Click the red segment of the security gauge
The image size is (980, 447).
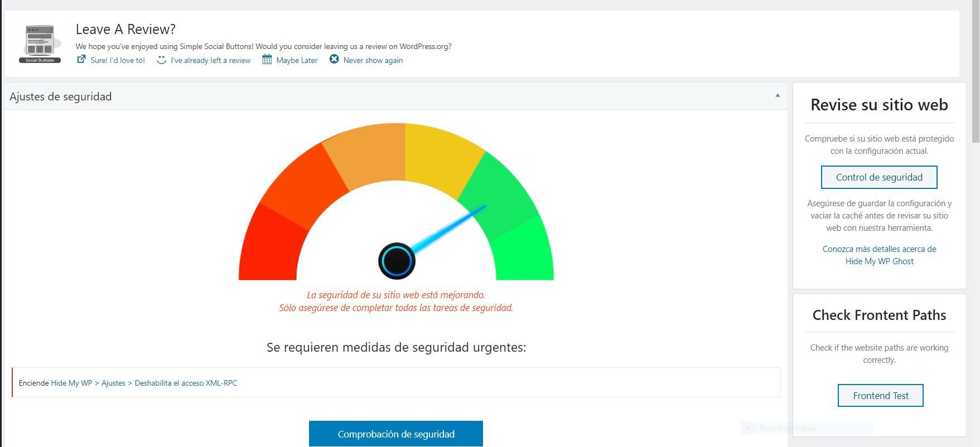tap(271, 245)
